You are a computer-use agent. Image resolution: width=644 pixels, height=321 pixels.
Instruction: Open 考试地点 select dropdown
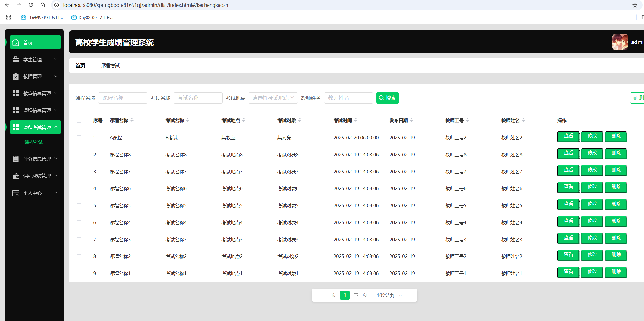click(273, 98)
